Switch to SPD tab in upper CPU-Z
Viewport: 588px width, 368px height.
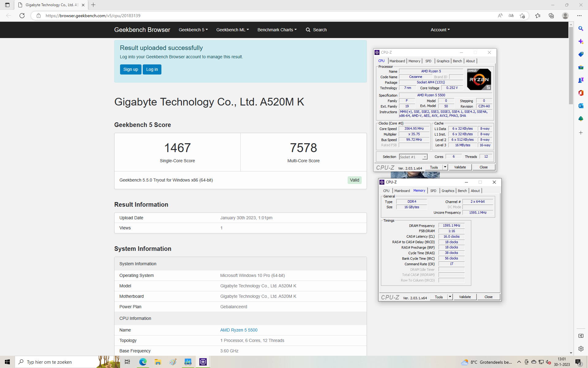point(428,61)
